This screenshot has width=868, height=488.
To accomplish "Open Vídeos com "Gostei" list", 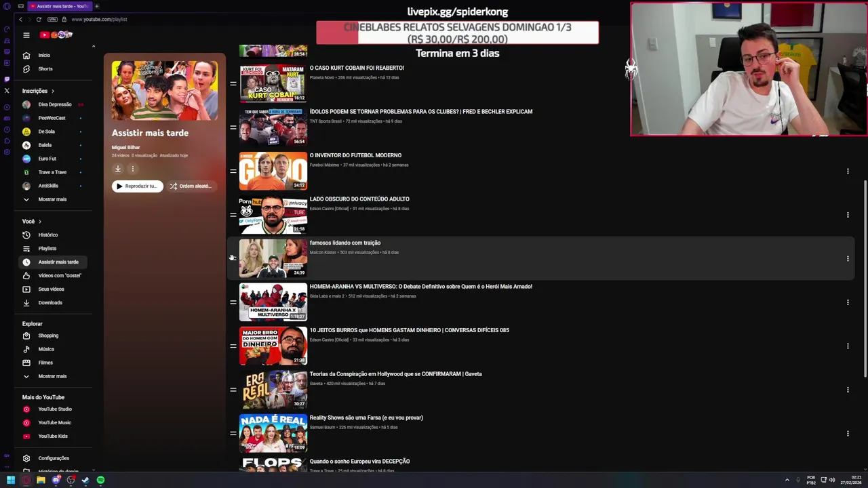I will [54, 275].
